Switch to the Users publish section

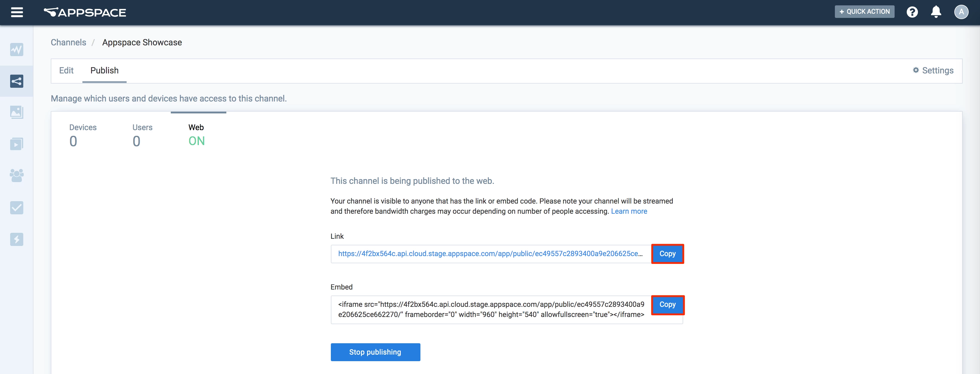(x=142, y=135)
